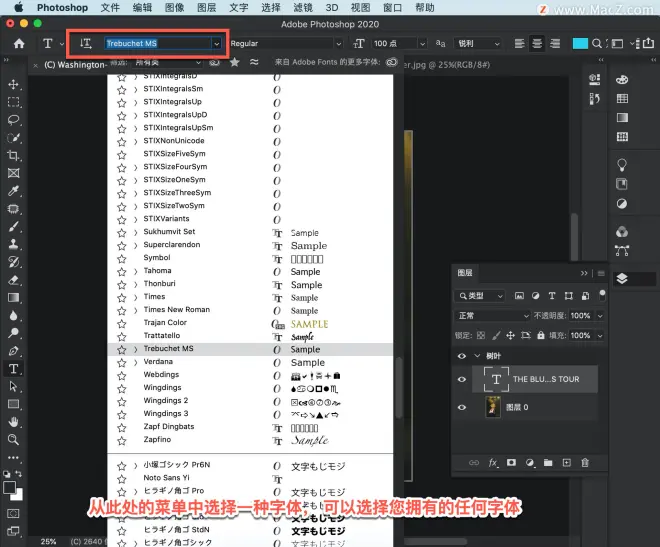Select the Quick Selection tool

[13, 138]
